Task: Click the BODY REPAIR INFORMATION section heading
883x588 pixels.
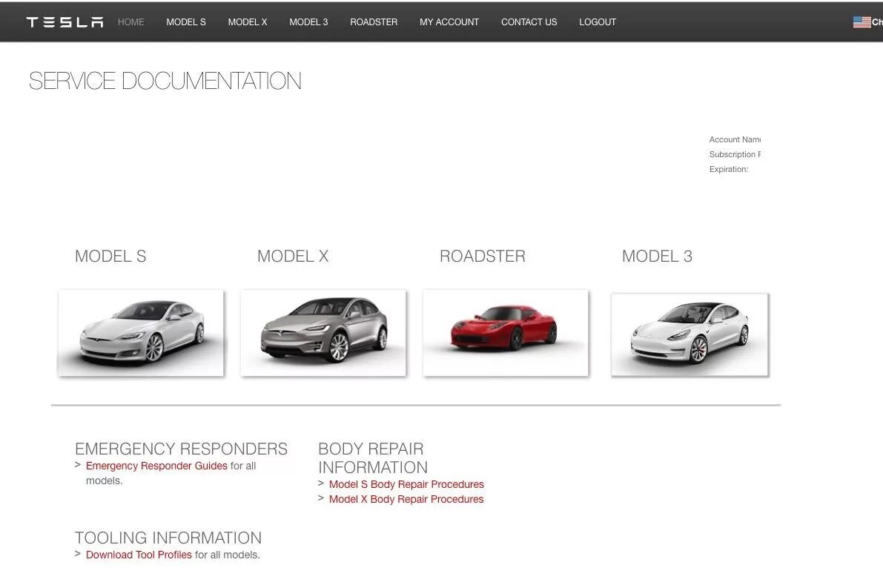Action: click(373, 458)
